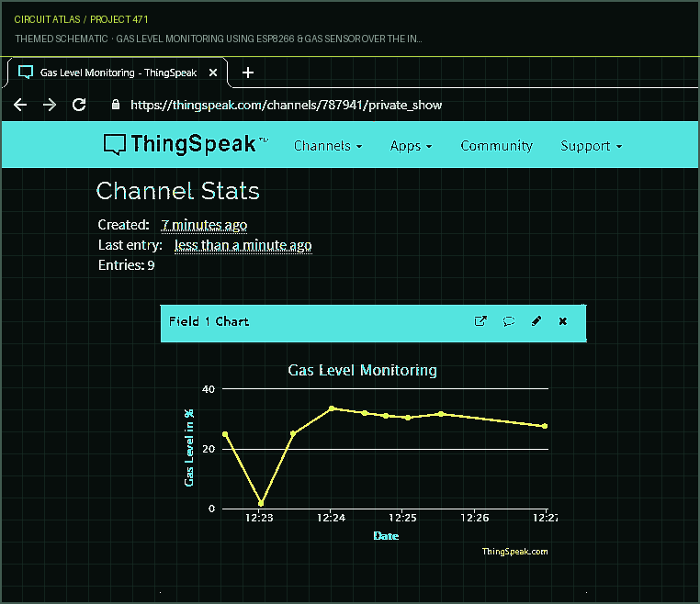Go to the Community page

click(496, 146)
